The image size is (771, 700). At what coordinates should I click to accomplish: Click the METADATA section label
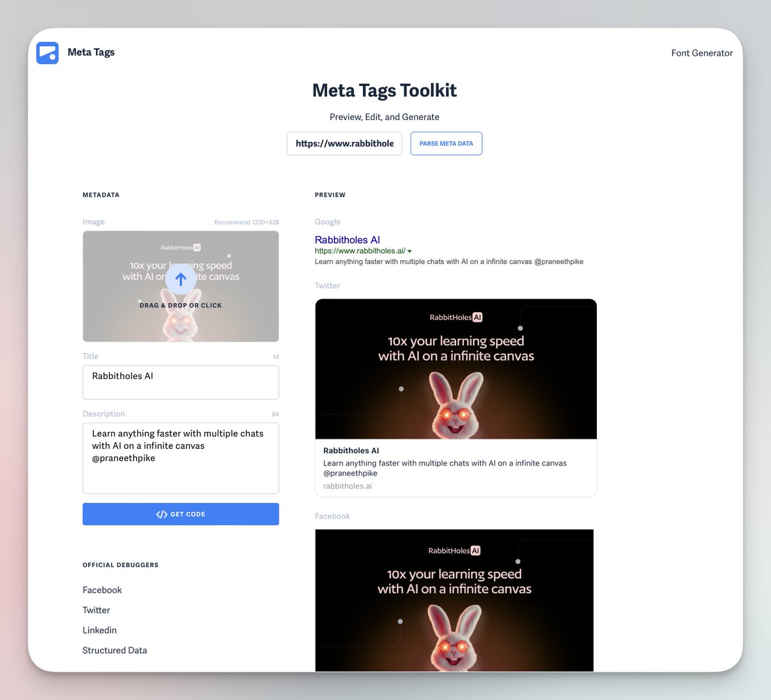101,195
